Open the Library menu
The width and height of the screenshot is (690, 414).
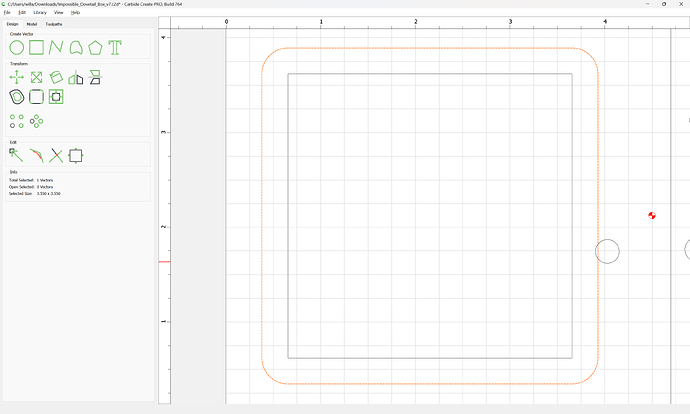(40, 12)
